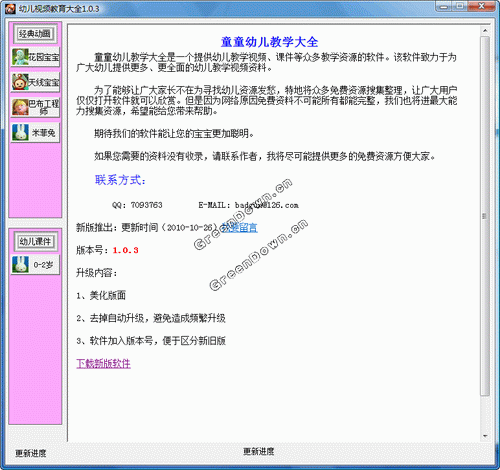
Task: Click the 下载新版软件 download link
Action: pos(103,363)
